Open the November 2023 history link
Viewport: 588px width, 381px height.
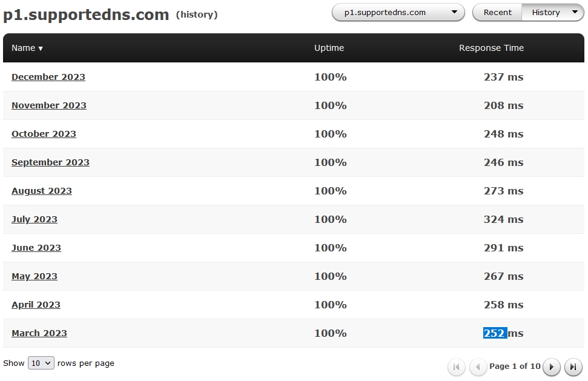(x=49, y=105)
